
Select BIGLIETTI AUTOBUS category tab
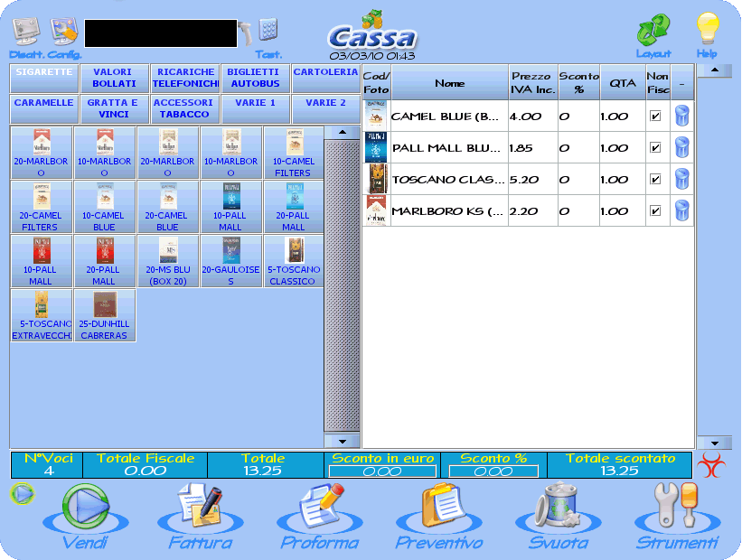point(256,78)
